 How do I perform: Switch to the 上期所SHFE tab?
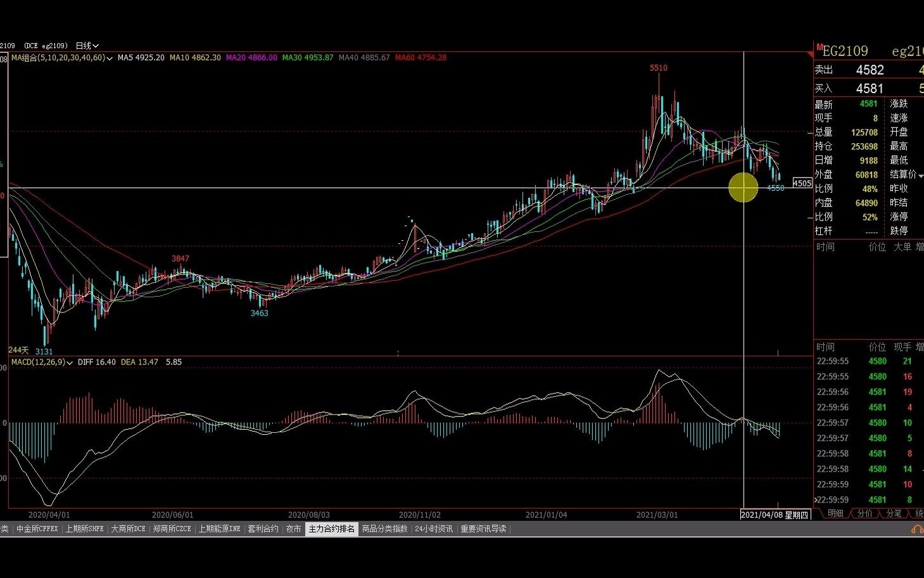click(84, 529)
